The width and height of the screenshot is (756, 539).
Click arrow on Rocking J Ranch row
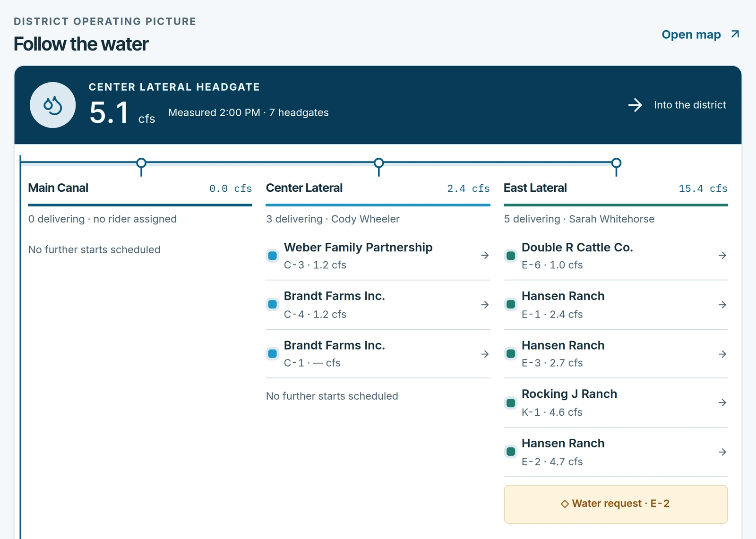(722, 403)
